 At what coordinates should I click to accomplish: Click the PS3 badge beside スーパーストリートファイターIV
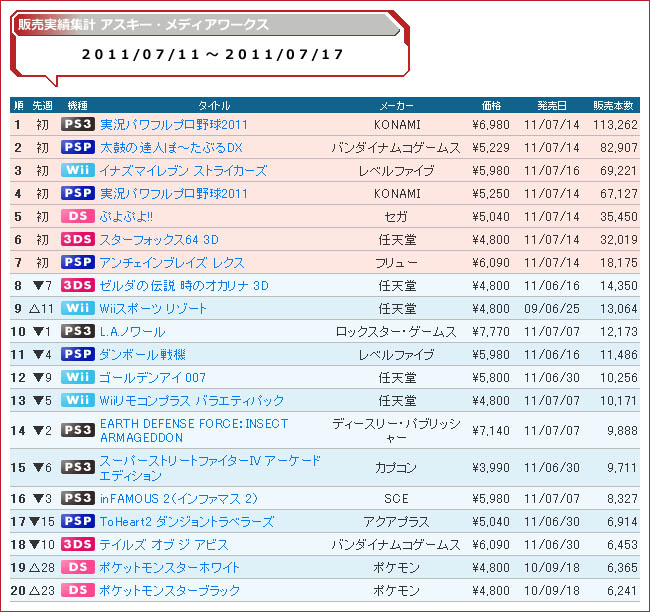(x=78, y=467)
